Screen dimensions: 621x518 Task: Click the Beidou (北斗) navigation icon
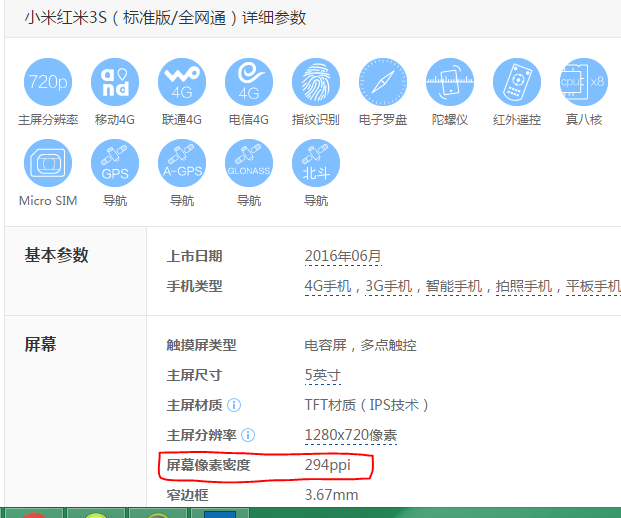[316, 163]
